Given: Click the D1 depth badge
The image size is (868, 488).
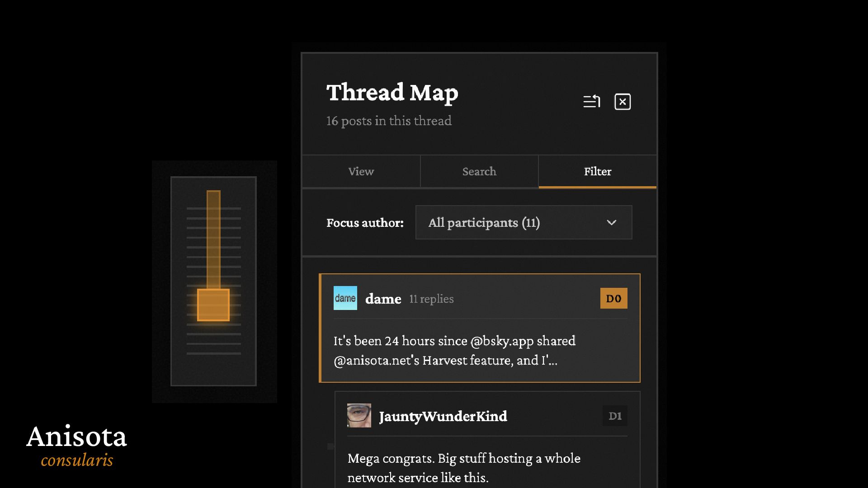Looking at the screenshot, I should (x=615, y=416).
